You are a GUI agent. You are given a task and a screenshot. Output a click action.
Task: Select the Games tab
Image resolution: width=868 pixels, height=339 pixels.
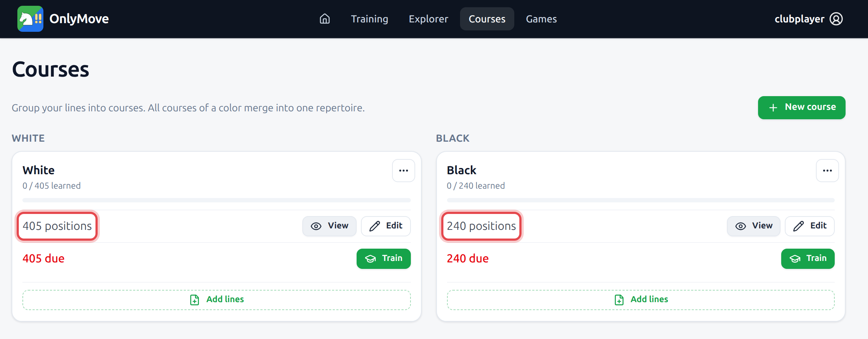(x=541, y=19)
